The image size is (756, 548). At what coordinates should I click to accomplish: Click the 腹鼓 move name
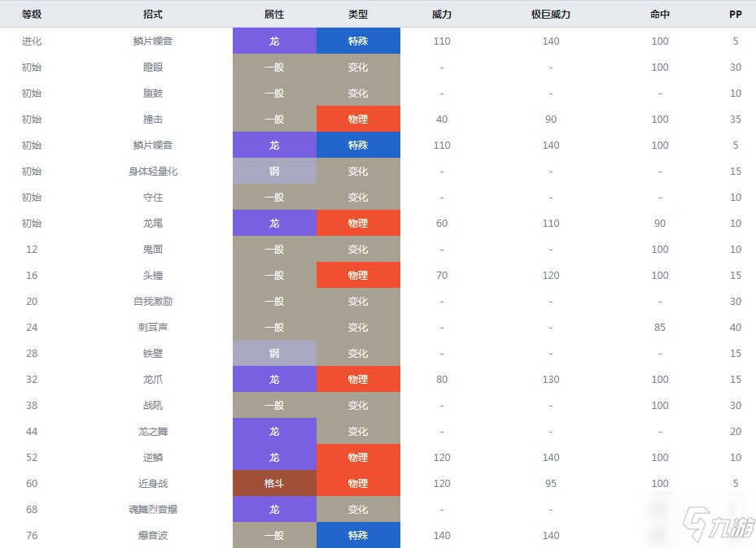[152, 93]
